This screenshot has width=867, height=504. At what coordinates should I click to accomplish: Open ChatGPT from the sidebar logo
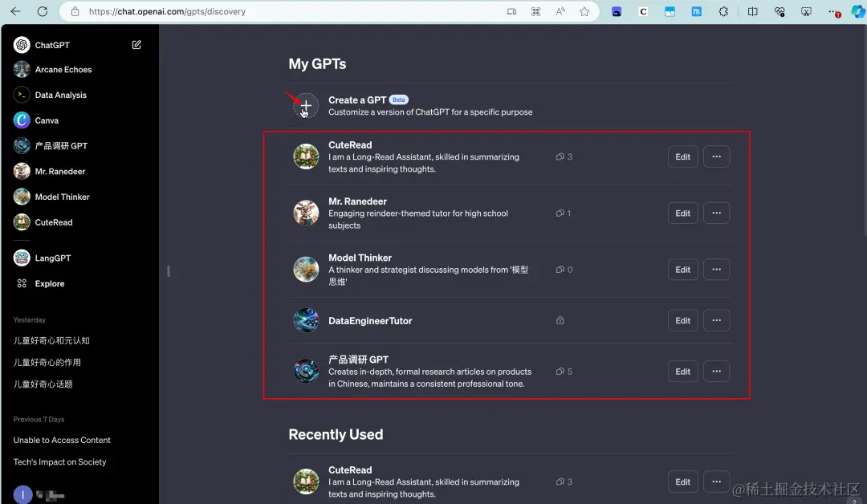click(22, 45)
